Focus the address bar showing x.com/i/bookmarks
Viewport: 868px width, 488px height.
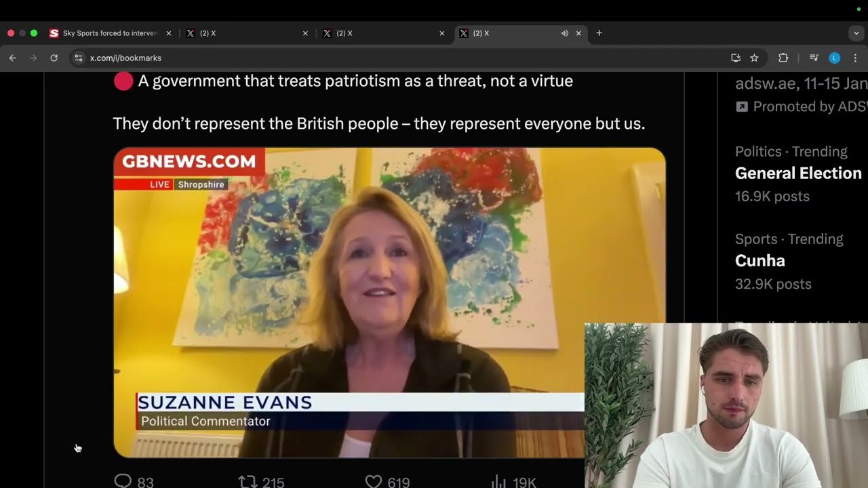coord(400,58)
